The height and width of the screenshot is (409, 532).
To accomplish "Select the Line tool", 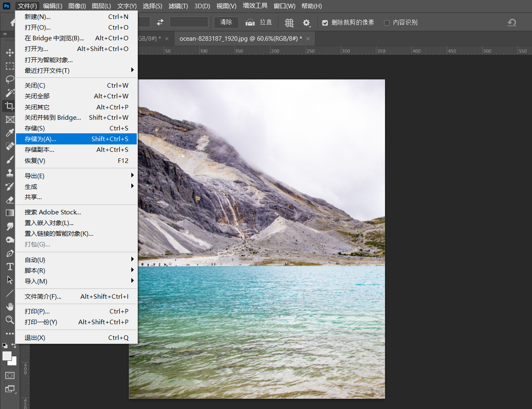I will [x=10, y=293].
